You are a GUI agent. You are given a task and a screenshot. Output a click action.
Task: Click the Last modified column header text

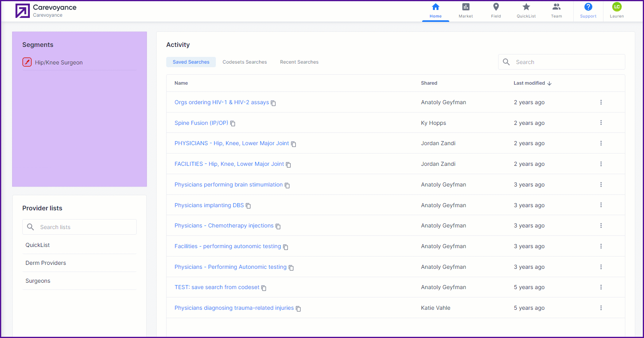[529, 83]
